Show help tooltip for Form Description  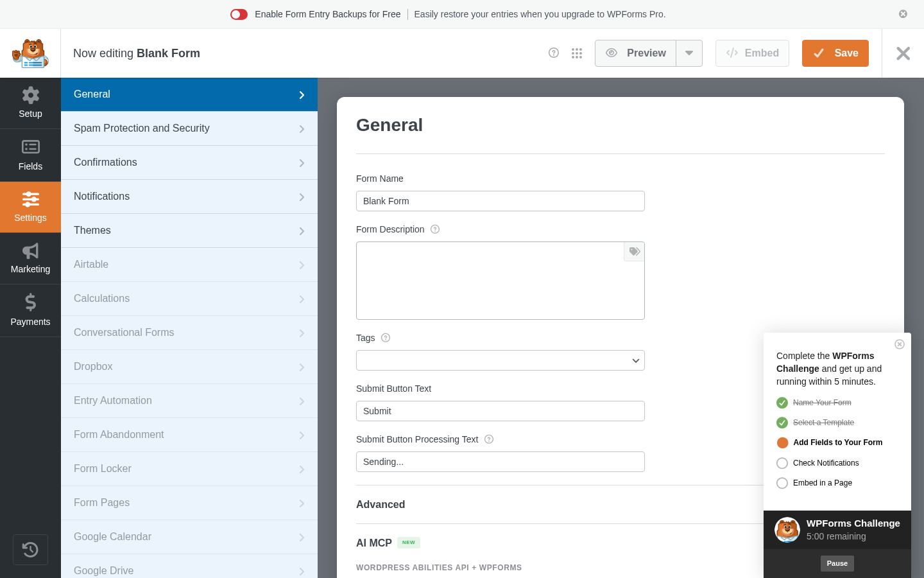point(435,229)
